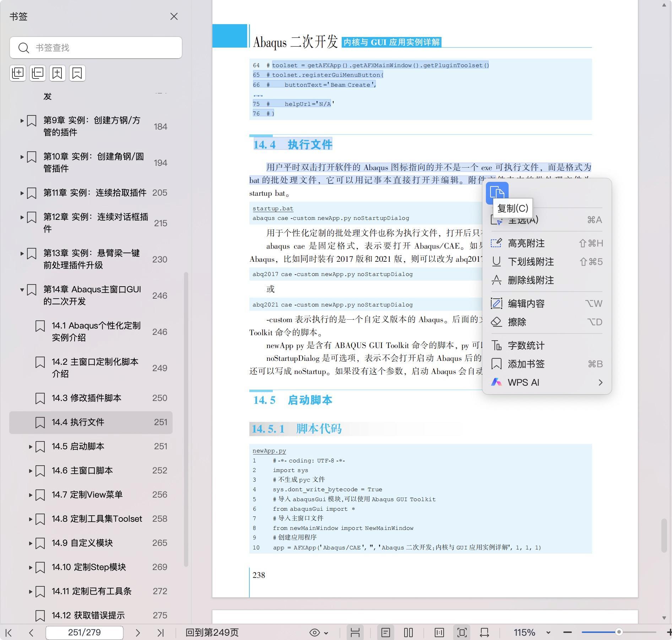Screen dimensions: 672x640
Task: Click the 回到第249页 link
Action: pyautogui.click(x=212, y=633)
